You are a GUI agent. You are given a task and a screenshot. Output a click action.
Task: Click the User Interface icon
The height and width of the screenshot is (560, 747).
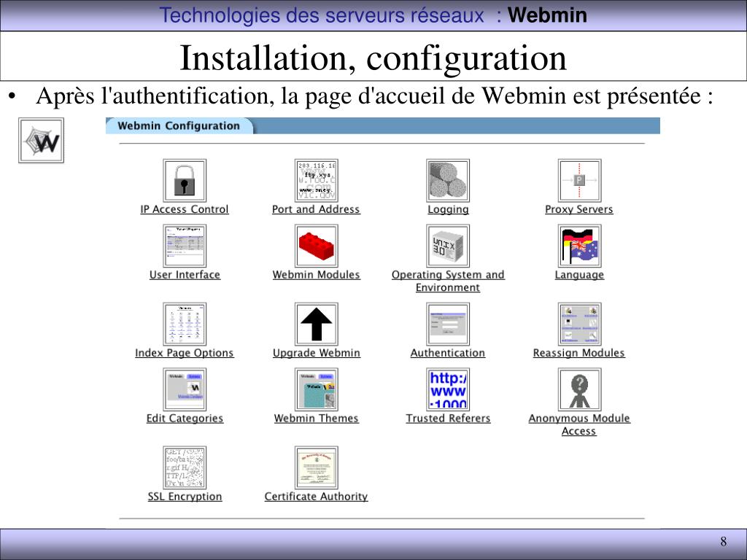[185, 246]
